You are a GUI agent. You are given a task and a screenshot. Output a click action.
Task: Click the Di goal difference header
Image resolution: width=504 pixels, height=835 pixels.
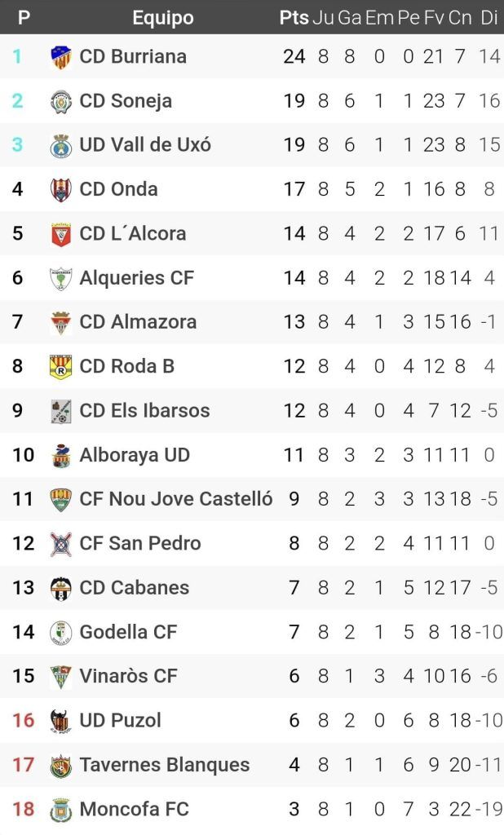(x=489, y=18)
